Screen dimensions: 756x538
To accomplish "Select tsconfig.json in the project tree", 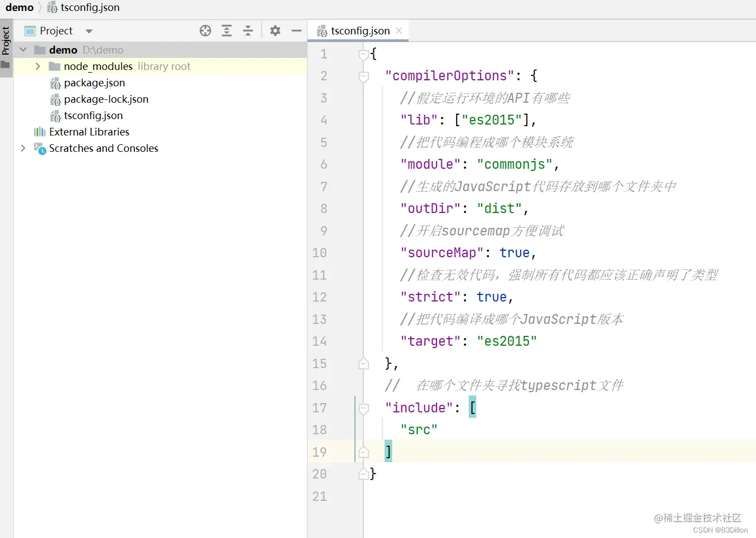I will coord(93,115).
